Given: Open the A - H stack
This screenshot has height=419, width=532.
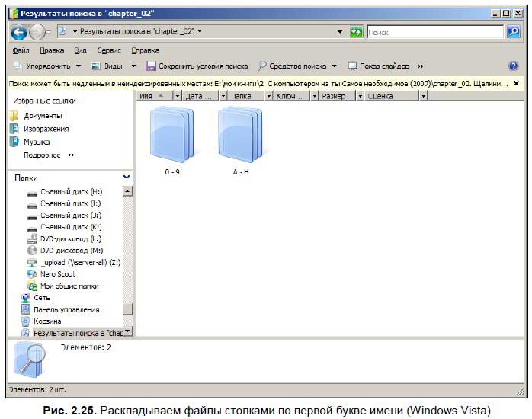Looking at the screenshot, I should (x=241, y=141).
